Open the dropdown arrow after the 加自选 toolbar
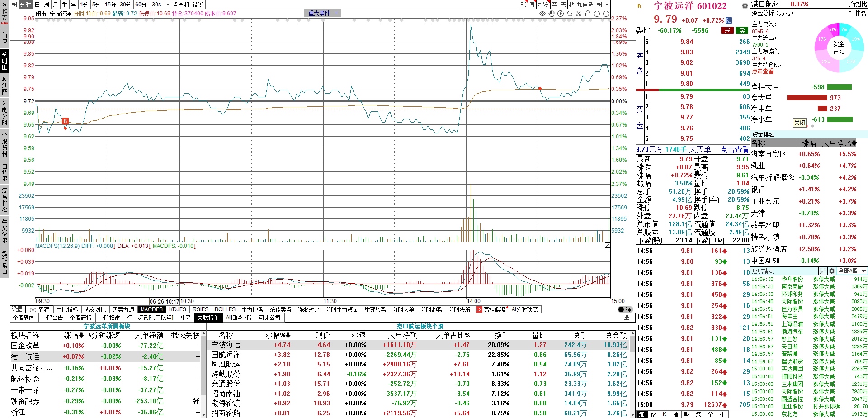Screen dimensions: 868x418 (607, 5)
